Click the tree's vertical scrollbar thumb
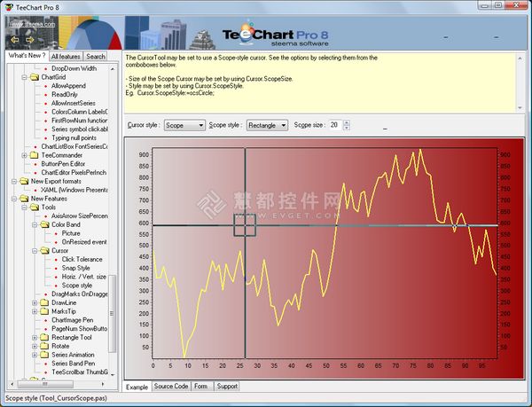Screen dimensions: 532x407 tap(112, 313)
